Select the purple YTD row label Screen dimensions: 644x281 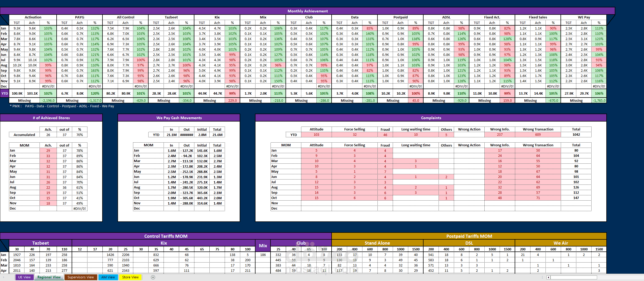pyautogui.click(x=5, y=93)
